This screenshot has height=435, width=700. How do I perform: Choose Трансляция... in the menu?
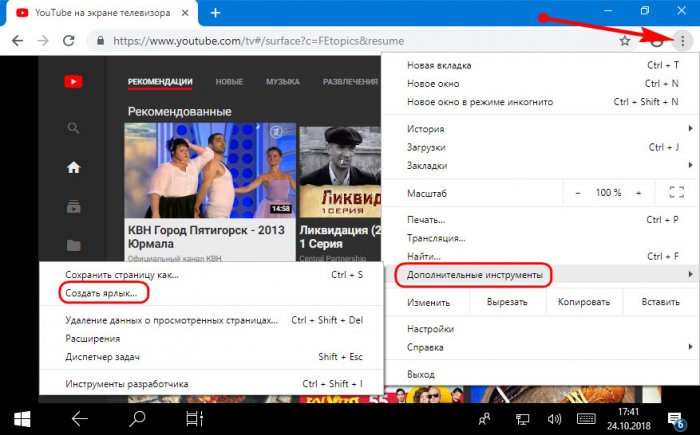(x=542, y=238)
